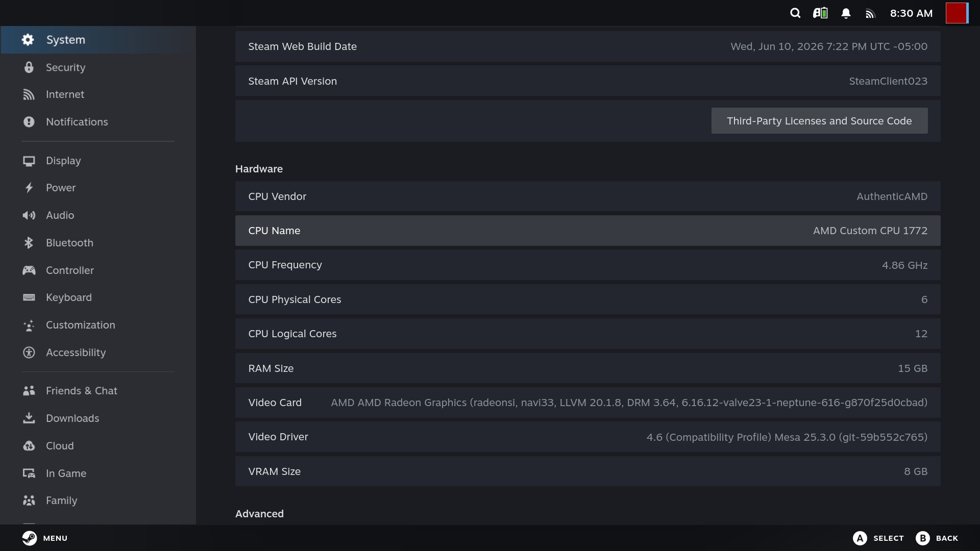This screenshot has width=980, height=551.
Task: Open the user avatar in top corner
Action: click(x=957, y=13)
